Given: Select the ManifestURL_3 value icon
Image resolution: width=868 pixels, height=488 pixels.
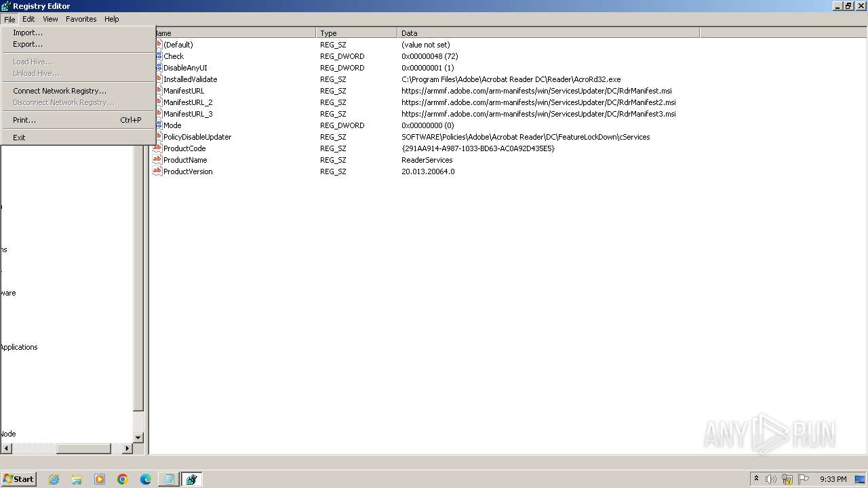Looking at the screenshot, I should 159,114.
